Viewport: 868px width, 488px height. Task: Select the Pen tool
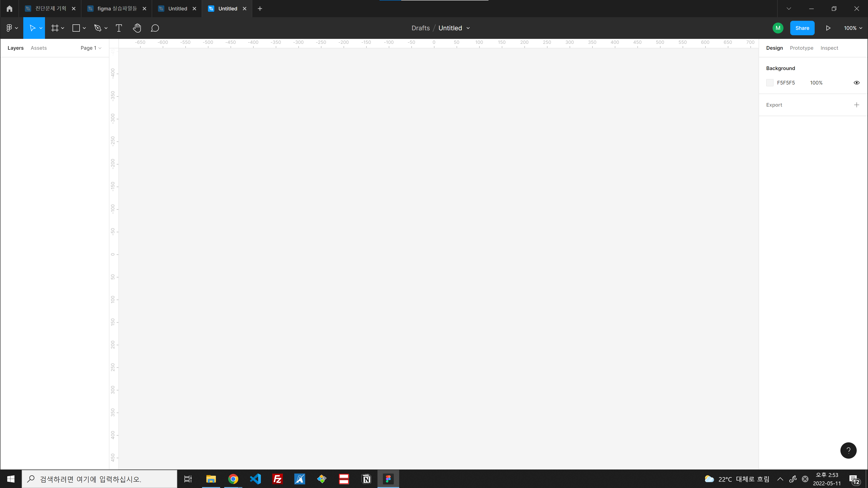pos(98,28)
